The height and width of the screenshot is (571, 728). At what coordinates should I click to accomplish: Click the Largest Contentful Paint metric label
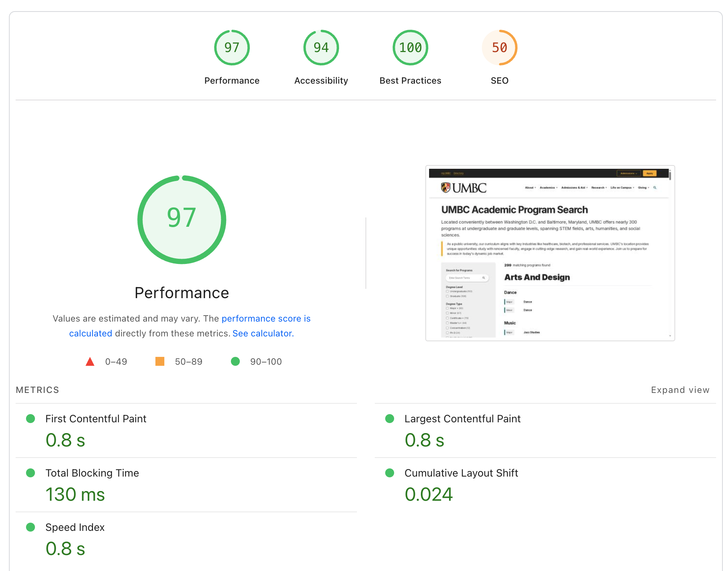[x=462, y=419]
